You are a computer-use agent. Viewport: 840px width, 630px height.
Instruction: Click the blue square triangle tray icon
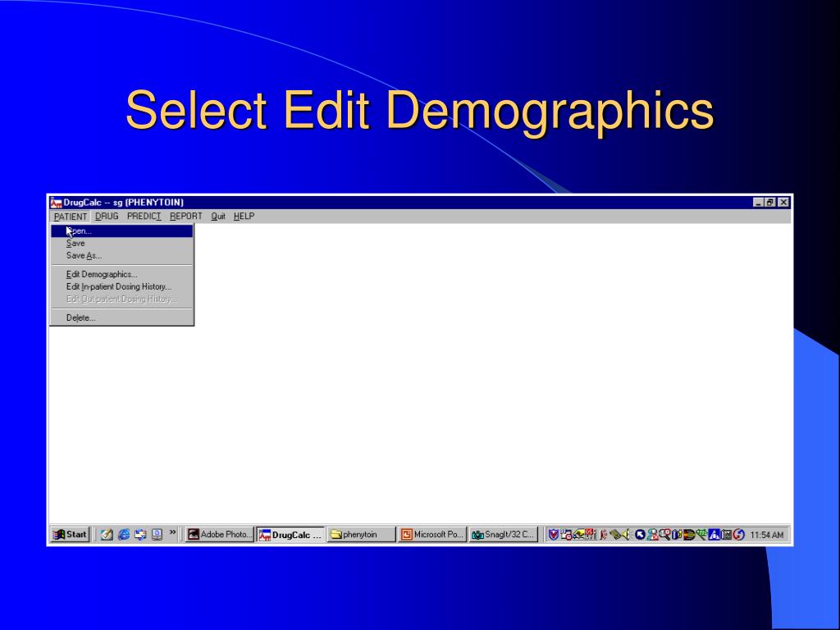[714, 534]
